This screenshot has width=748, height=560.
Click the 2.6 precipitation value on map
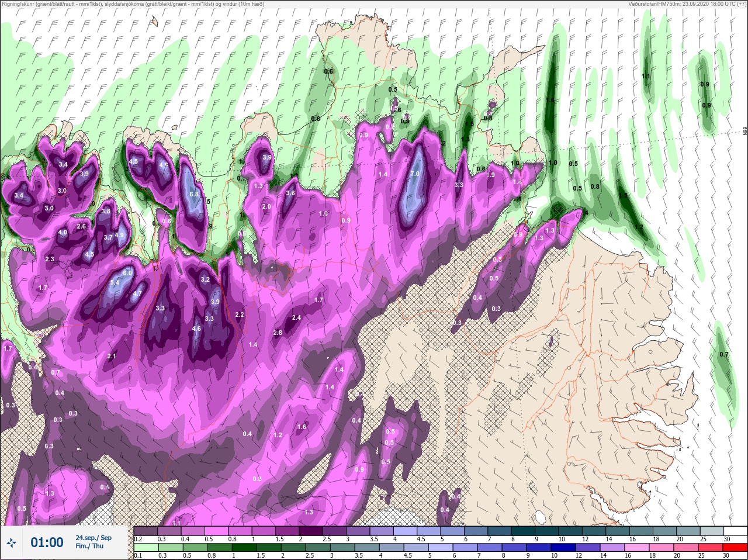pyautogui.click(x=81, y=227)
